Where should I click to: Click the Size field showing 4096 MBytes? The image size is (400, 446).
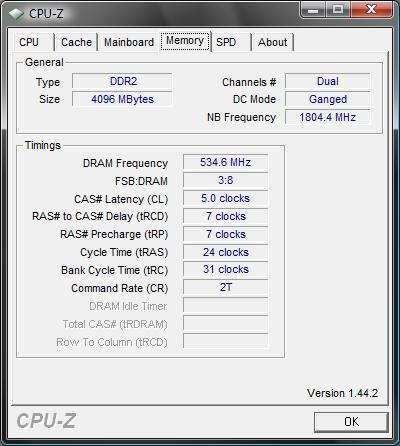122,99
